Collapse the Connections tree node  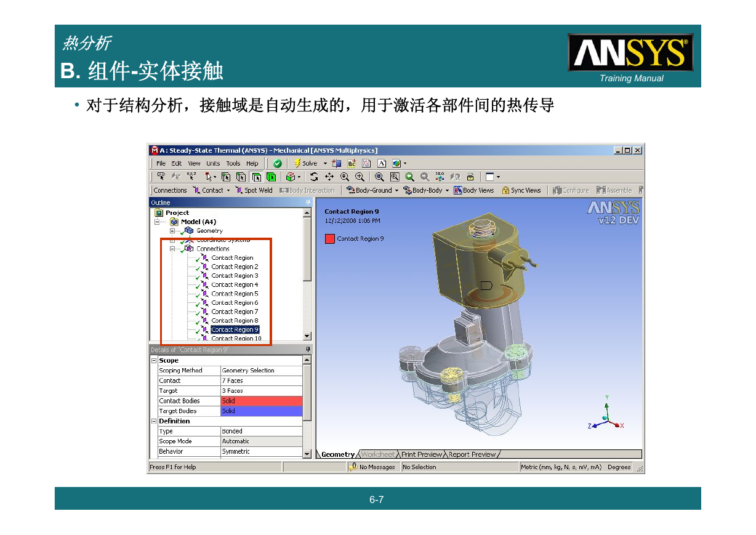[172, 249]
